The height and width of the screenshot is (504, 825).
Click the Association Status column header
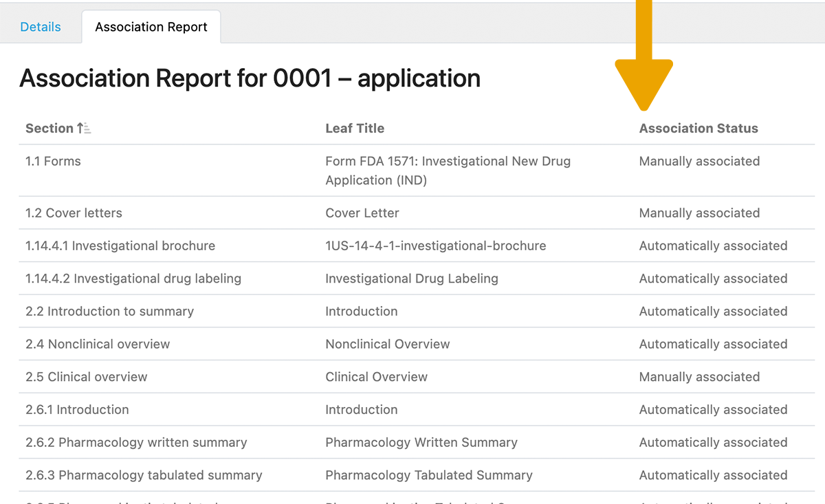[x=698, y=128]
